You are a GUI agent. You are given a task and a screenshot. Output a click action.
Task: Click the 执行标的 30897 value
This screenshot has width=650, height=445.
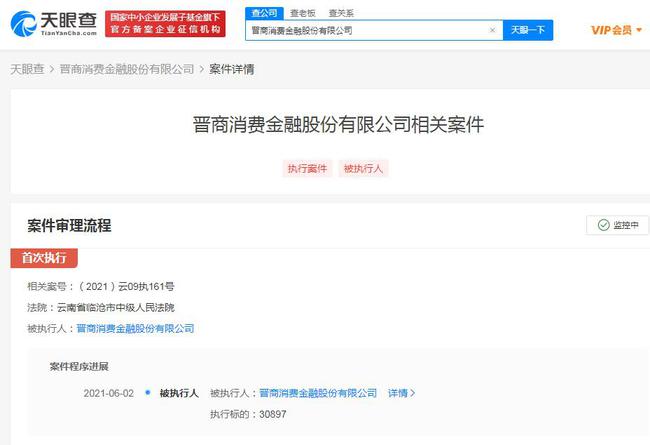click(272, 414)
